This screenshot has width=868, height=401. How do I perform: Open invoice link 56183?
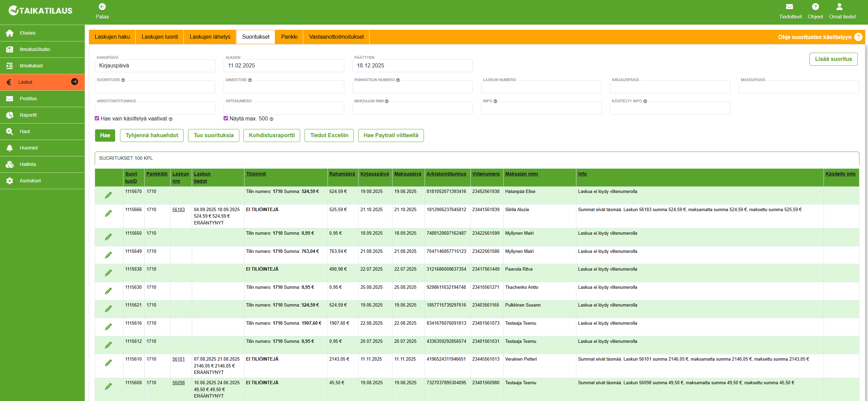[x=178, y=210]
